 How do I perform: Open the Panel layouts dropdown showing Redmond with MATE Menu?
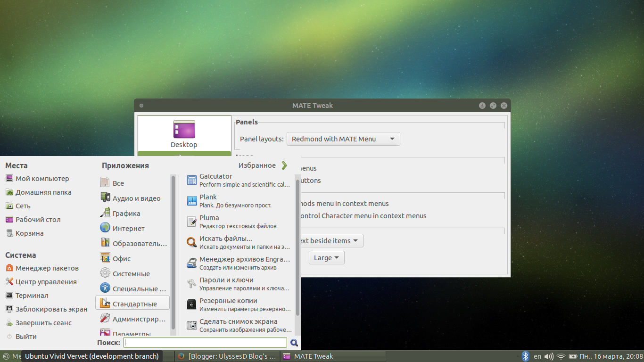click(x=343, y=139)
